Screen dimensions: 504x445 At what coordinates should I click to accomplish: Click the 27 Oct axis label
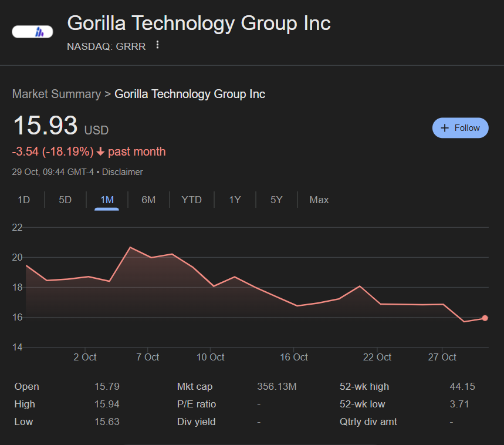tap(442, 357)
